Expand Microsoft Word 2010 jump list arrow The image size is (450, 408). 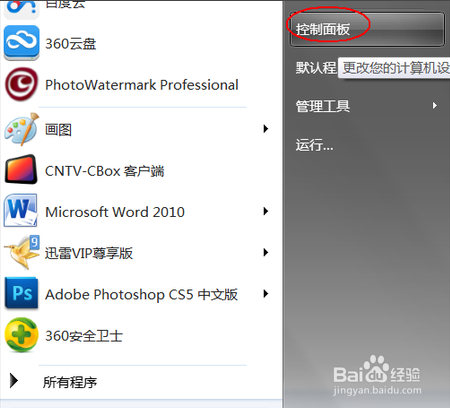point(266,211)
